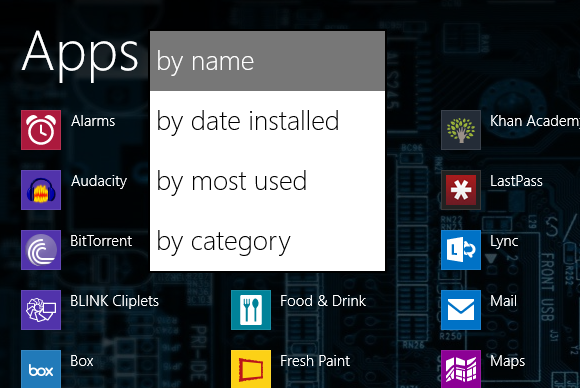Click the Apps heading

(x=80, y=55)
